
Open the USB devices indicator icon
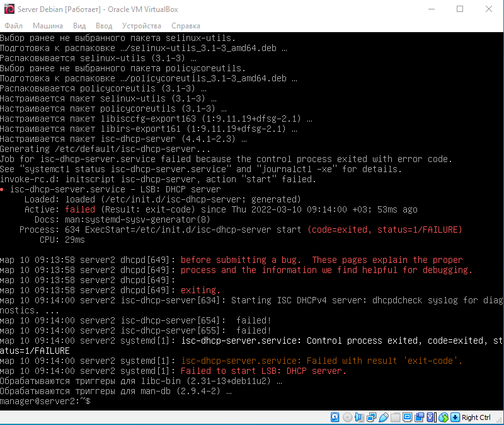(x=383, y=417)
